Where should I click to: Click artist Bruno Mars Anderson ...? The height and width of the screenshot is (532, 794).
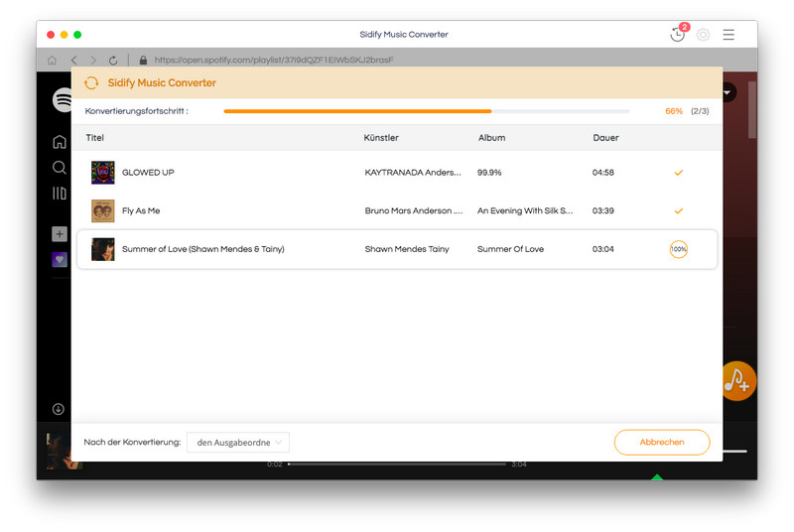414,211
